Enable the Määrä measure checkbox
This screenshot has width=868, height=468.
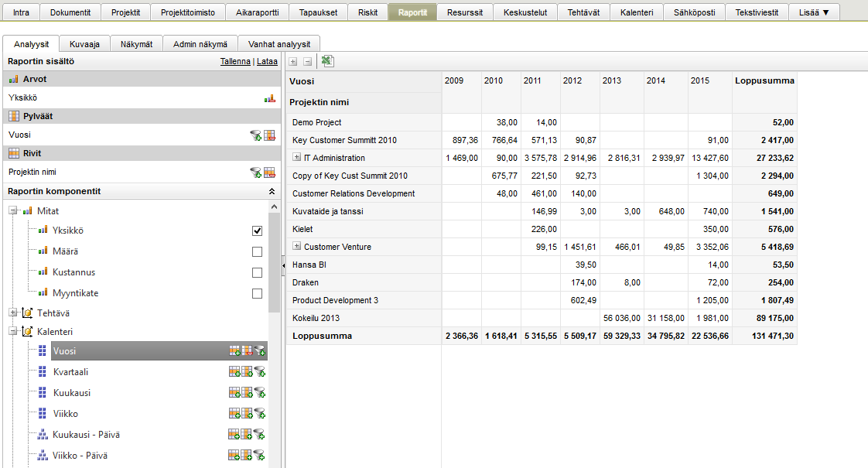[257, 252]
